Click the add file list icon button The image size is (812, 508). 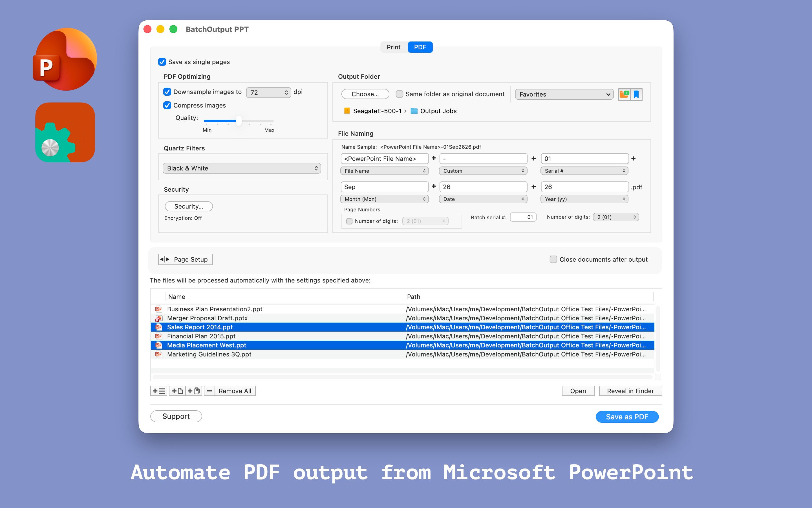[159, 391]
